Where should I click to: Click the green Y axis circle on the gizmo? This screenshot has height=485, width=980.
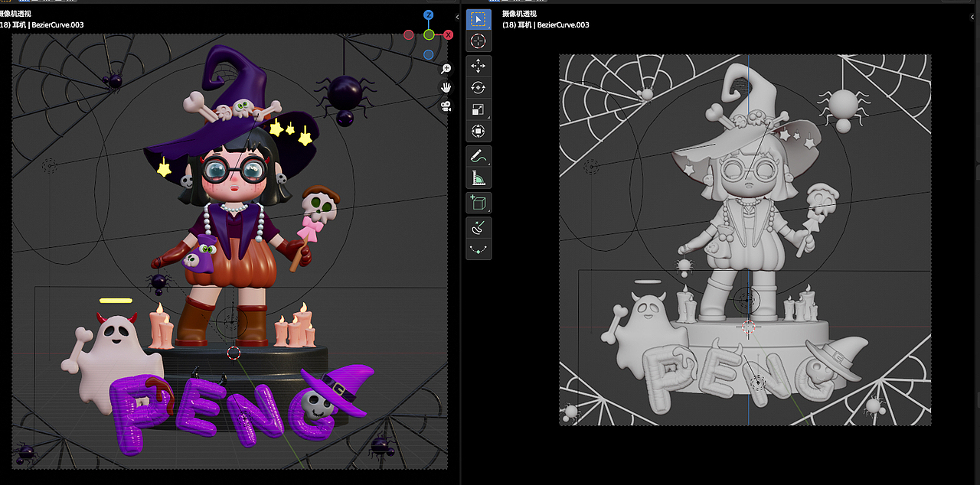point(429,34)
